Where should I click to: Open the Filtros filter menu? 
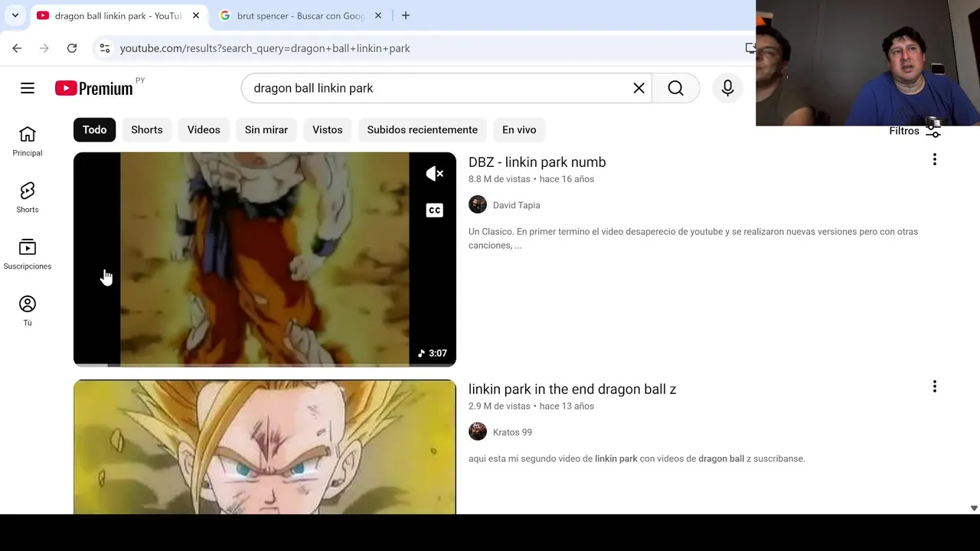915,131
